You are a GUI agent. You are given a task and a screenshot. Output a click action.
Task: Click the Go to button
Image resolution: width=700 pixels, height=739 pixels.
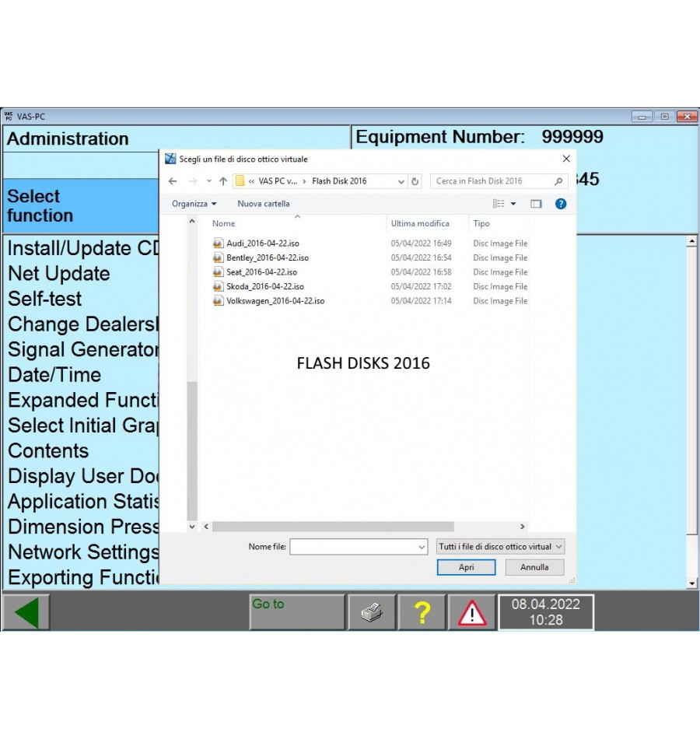[297, 612]
